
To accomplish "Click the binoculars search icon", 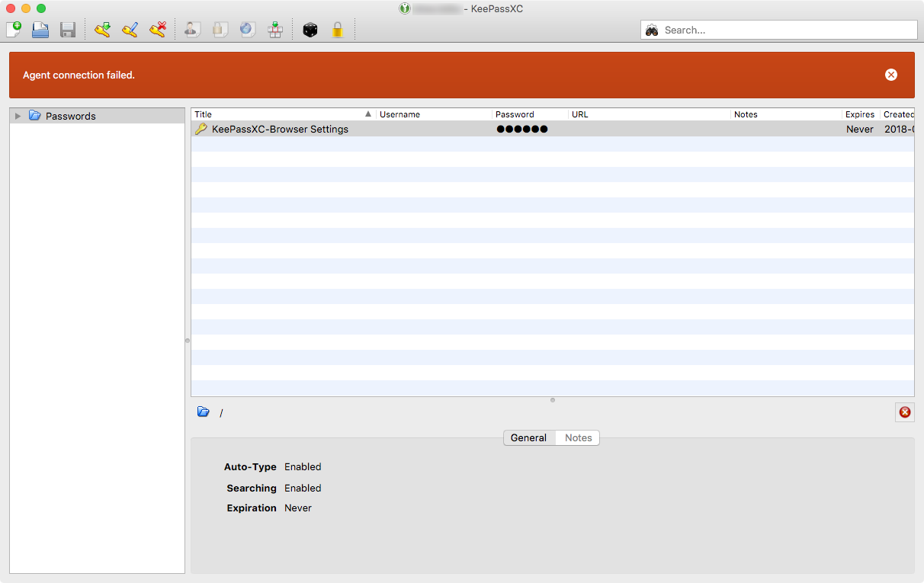I will [x=652, y=30].
